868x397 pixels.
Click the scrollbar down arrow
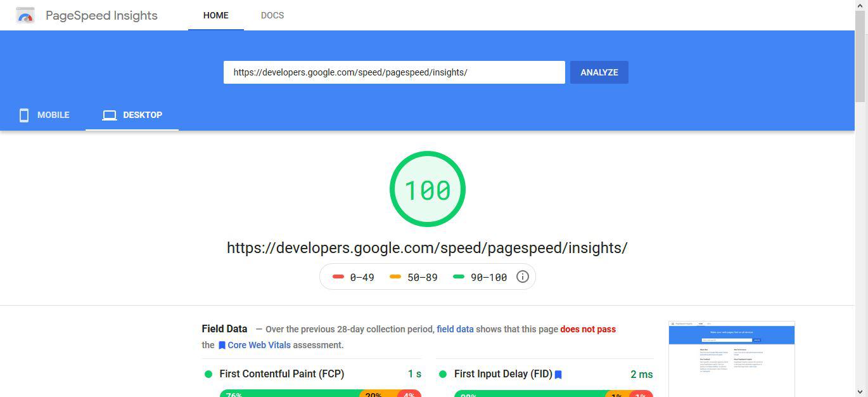861,391
